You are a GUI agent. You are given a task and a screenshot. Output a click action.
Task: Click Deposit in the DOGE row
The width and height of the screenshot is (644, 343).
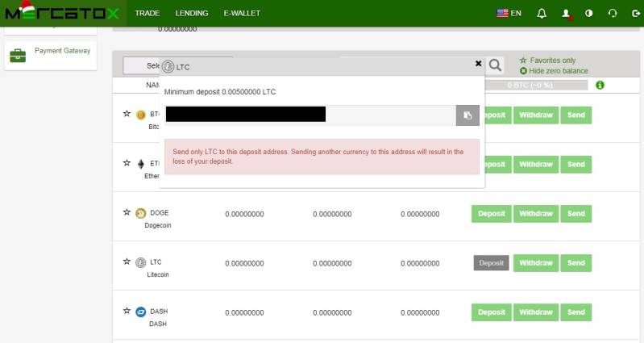point(491,214)
